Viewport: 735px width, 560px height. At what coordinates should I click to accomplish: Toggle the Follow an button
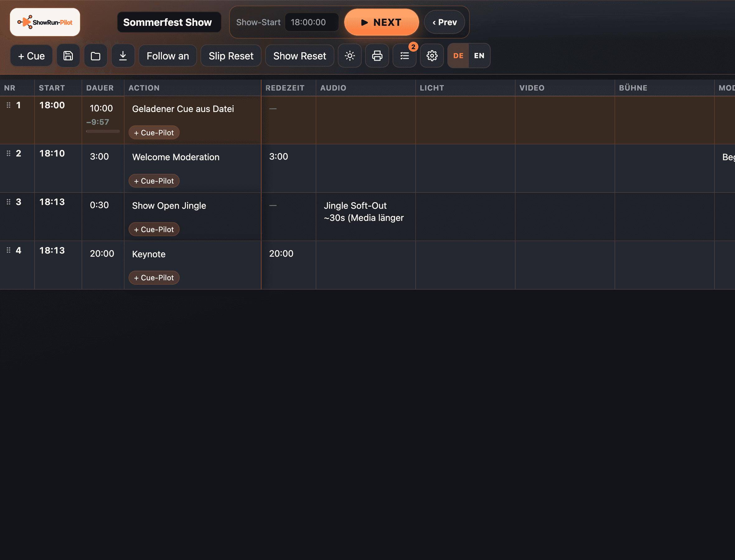168,56
